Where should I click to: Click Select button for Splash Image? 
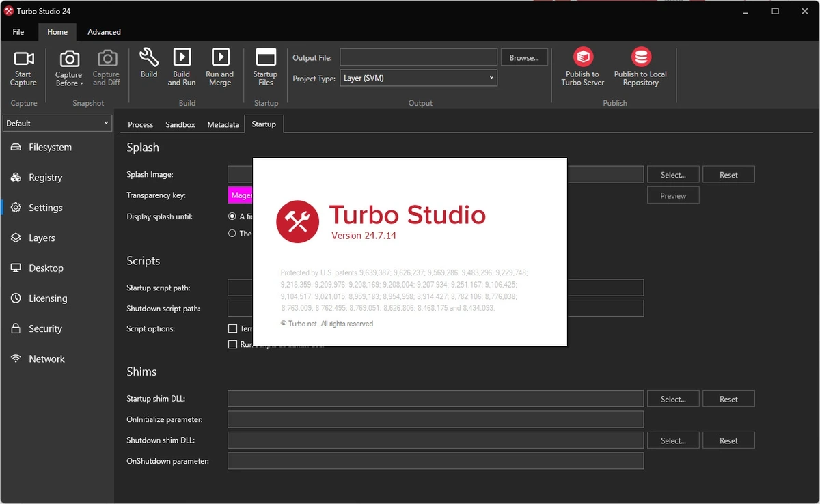673,175
